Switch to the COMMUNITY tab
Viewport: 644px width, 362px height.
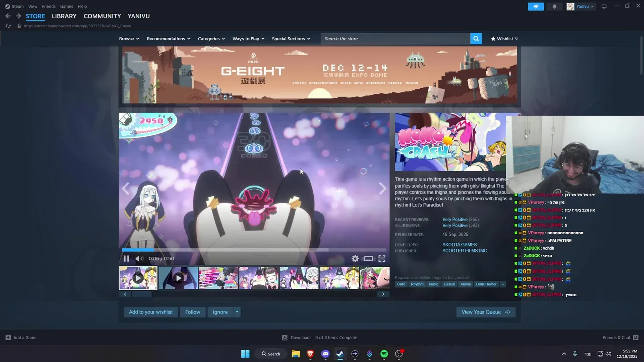(102, 16)
